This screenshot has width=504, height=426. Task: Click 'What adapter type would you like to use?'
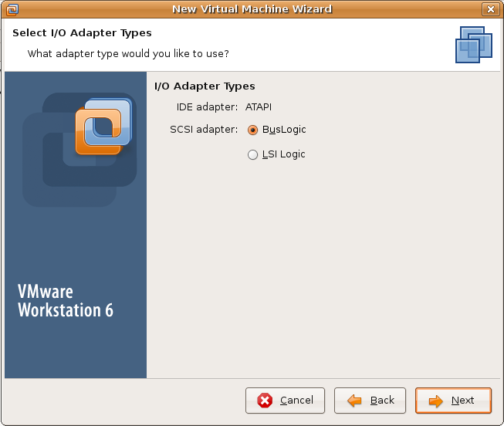click(128, 54)
